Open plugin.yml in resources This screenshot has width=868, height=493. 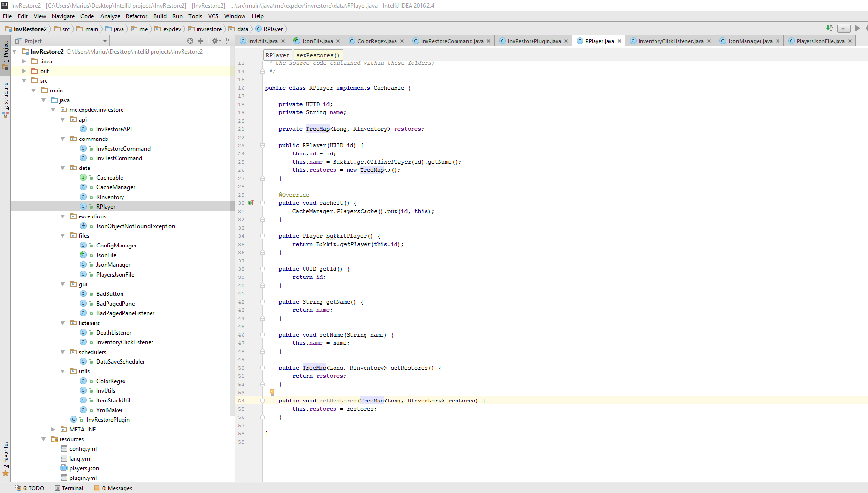[83, 478]
